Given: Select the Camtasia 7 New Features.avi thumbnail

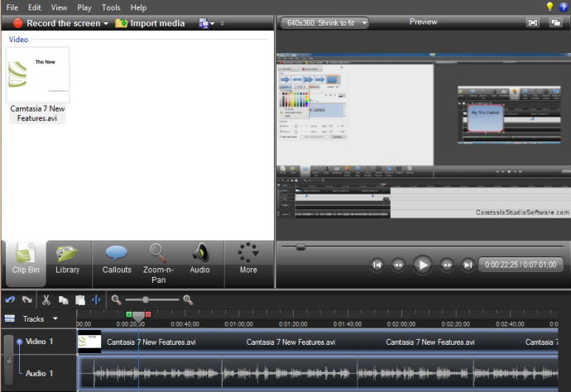Looking at the screenshot, I should point(37,75).
